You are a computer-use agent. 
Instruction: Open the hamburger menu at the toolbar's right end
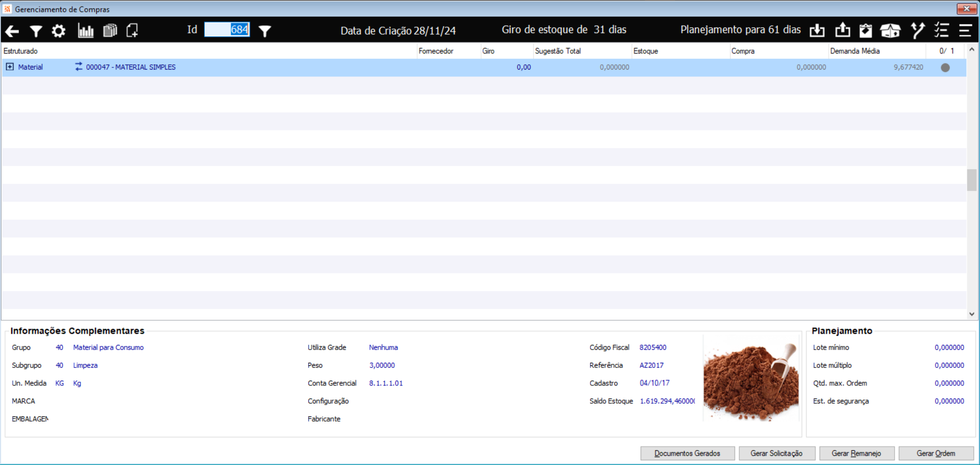[965, 31]
